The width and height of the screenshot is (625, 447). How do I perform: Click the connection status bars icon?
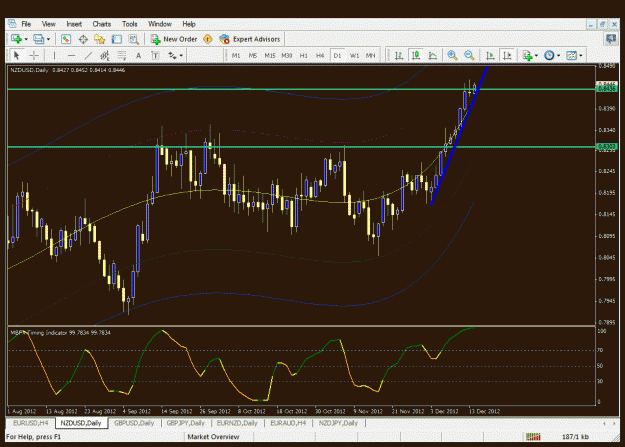[533, 437]
